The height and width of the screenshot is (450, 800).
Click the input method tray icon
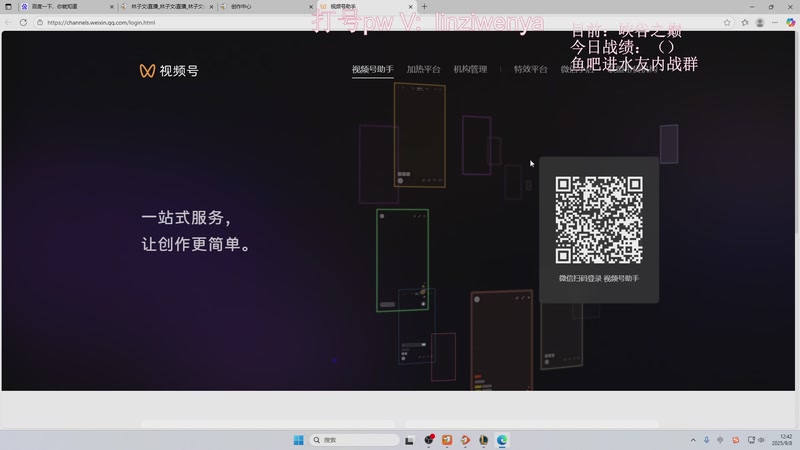point(720,440)
